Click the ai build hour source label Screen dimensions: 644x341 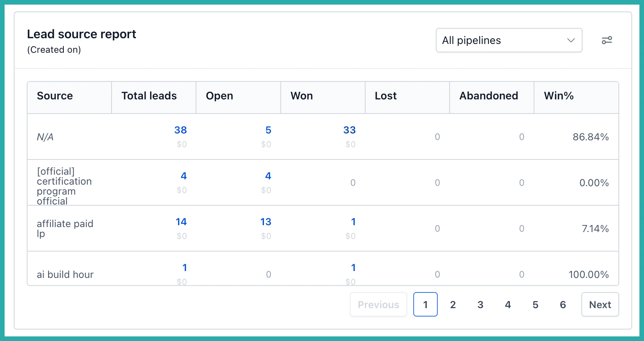(65, 274)
